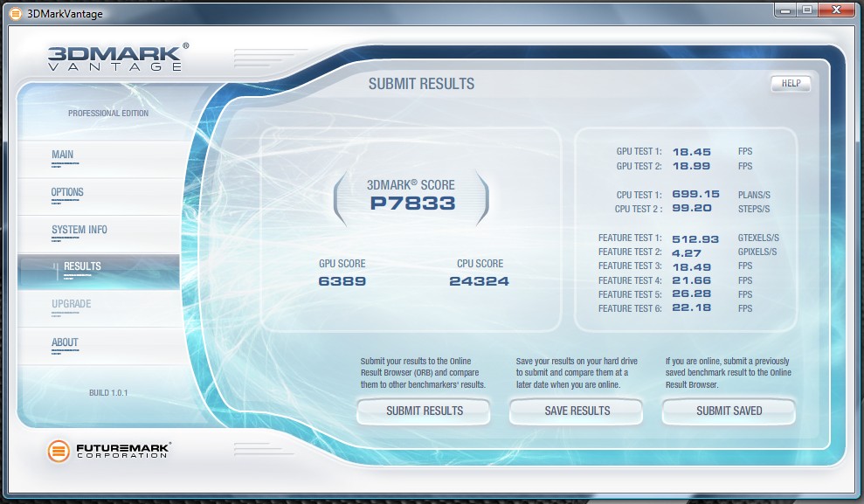Click FEATURE TEST 5 value 26.28
864x504 pixels.
pos(692,293)
